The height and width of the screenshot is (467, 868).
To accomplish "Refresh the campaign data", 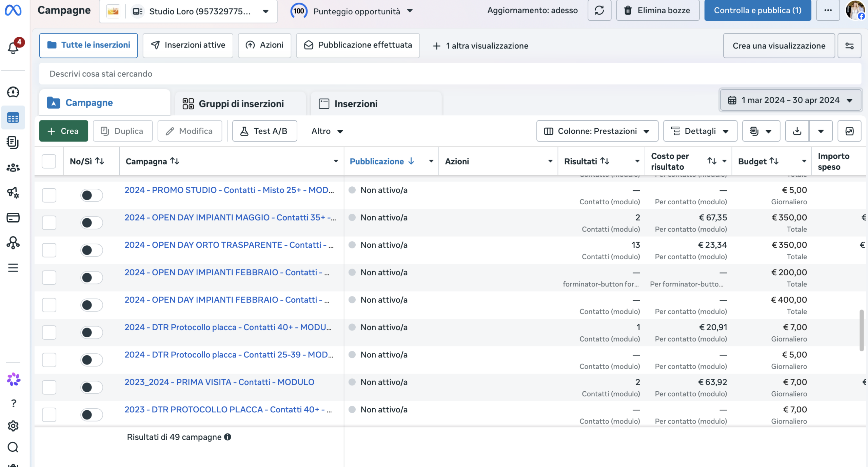I will tap(599, 11).
